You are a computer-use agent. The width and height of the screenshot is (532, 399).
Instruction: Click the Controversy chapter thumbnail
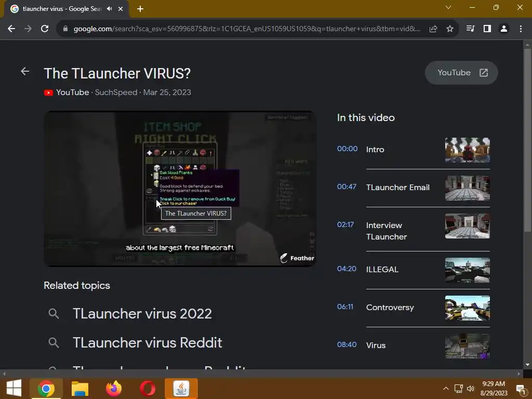[x=467, y=308]
